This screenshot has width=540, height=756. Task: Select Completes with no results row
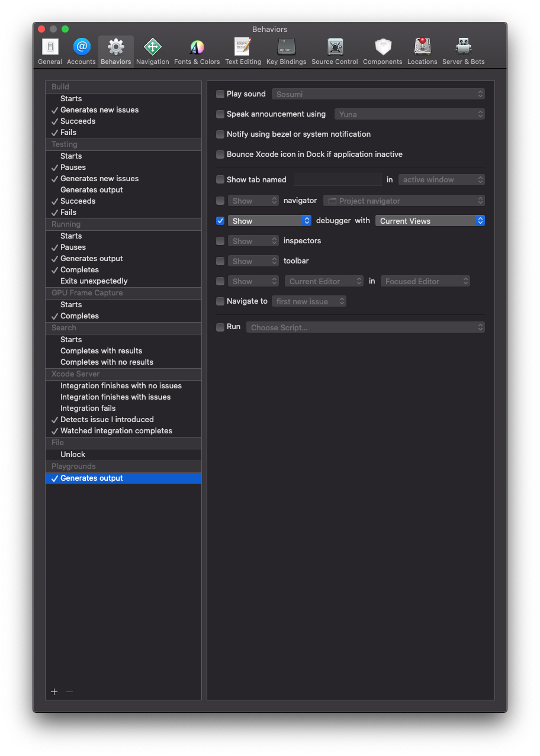click(x=123, y=362)
